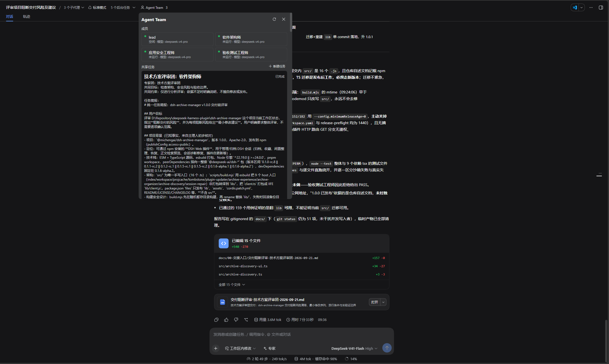Screen dimensions: 609x364
Task: Focus the message input field
Action: click(301, 334)
